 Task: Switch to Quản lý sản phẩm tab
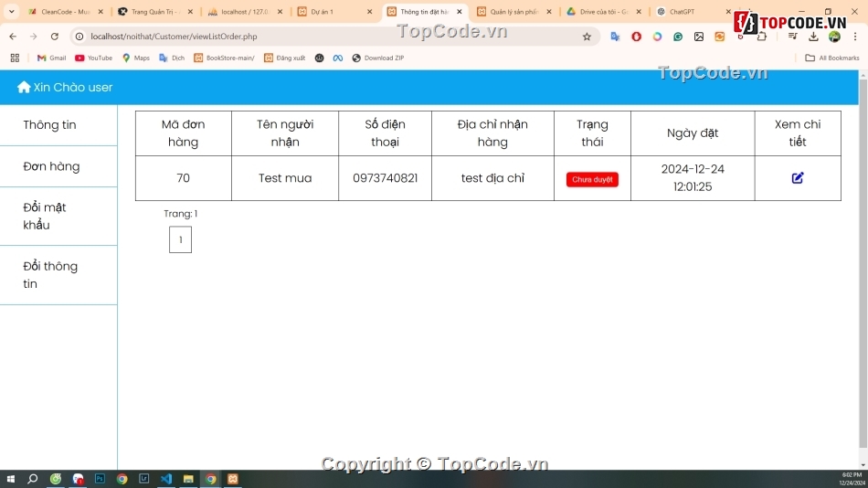click(513, 12)
